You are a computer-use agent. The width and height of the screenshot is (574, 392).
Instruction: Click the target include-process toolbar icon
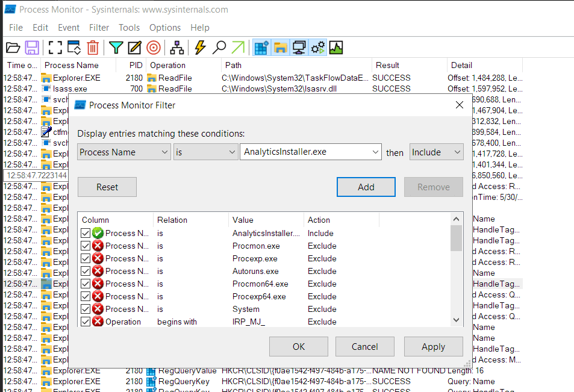coord(154,48)
